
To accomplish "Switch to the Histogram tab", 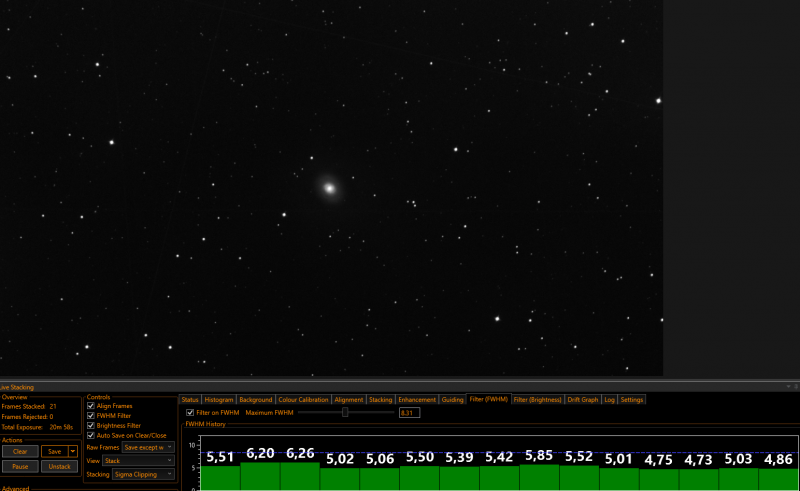I will pos(219,400).
